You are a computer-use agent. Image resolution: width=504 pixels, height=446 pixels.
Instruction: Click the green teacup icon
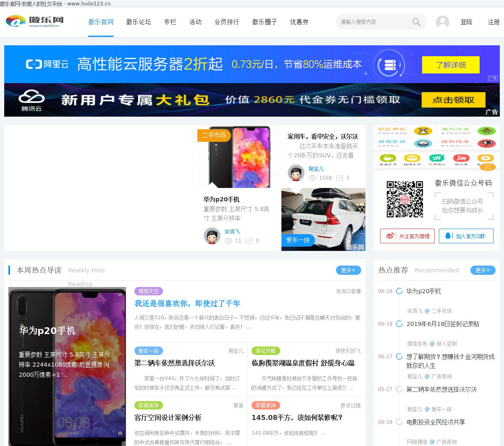[x=387, y=159]
